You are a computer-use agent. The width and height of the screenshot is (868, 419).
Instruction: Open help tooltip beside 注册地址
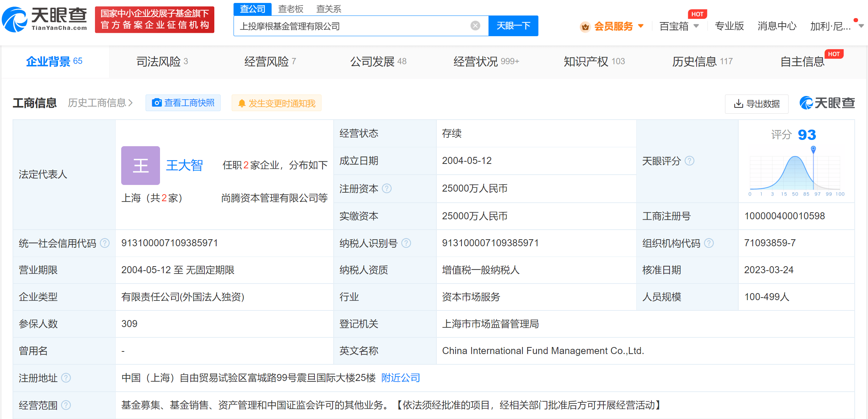pyautogui.click(x=67, y=378)
